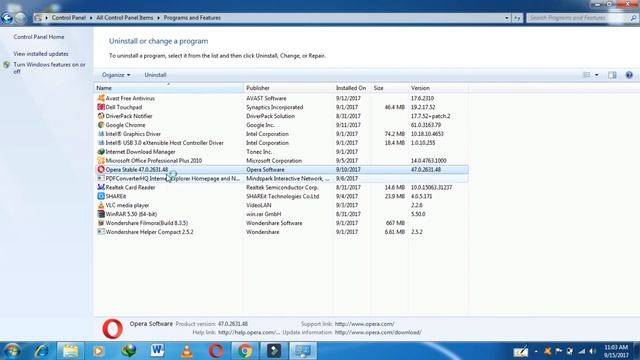Click the Opera Stable list row icon
Screen dimensions: 640x360
point(101,169)
